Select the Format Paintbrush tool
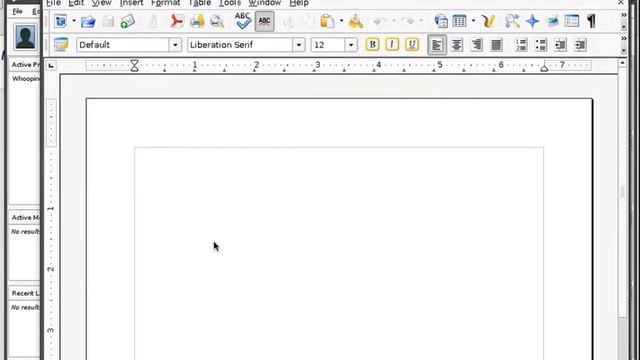640x360 pixels. pyautogui.click(x=356, y=21)
